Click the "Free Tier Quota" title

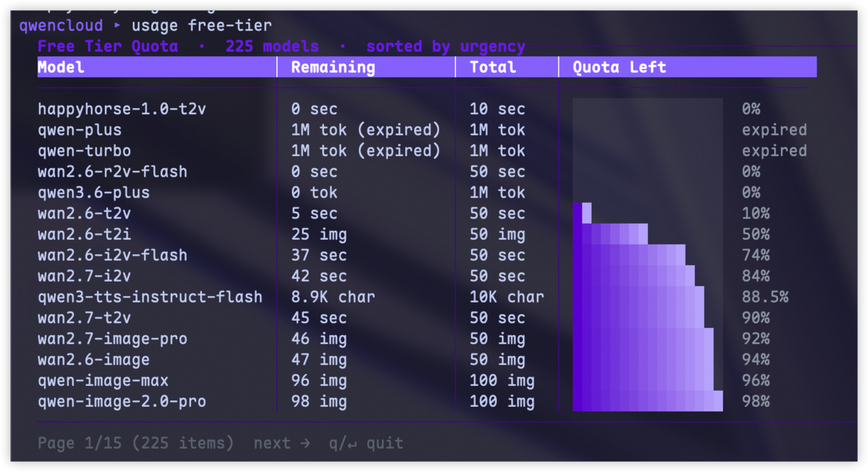pos(108,46)
